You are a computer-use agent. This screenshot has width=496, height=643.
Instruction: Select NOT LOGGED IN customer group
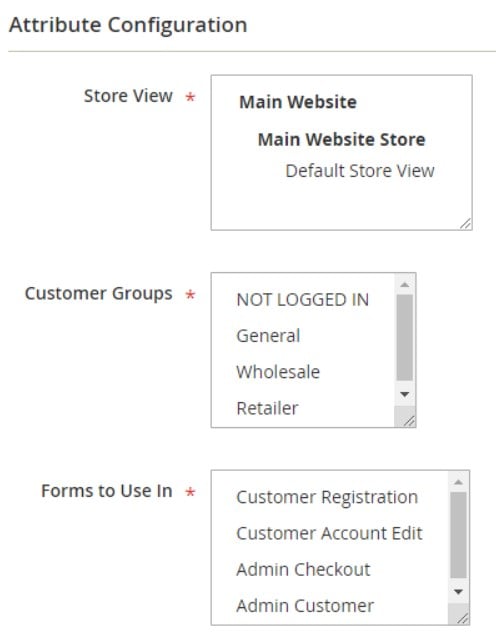pyautogui.click(x=303, y=300)
